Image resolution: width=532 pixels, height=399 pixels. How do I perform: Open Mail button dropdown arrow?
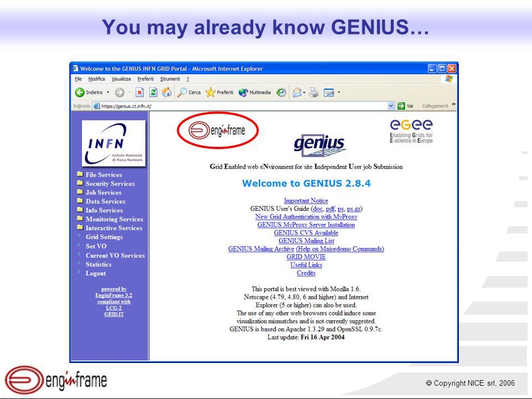coord(304,93)
